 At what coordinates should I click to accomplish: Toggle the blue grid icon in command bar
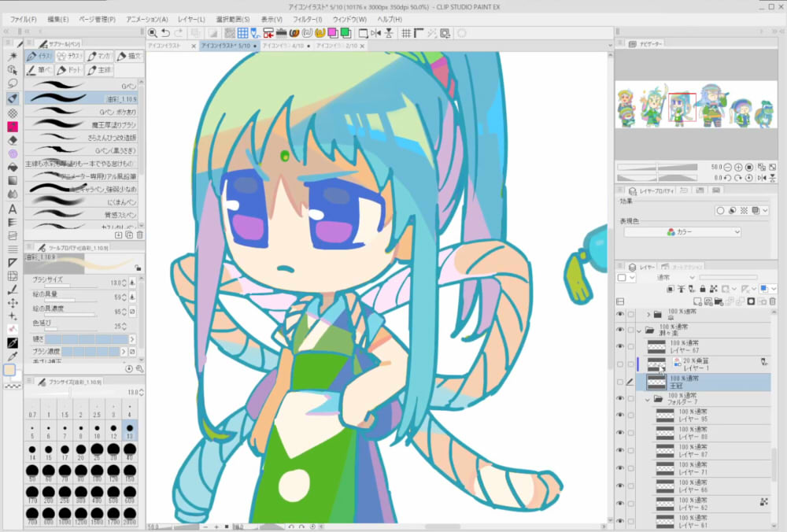[243, 33]
